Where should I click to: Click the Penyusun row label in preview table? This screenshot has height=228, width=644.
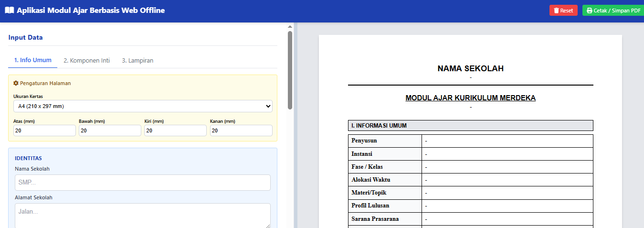[x=364, y=141]
